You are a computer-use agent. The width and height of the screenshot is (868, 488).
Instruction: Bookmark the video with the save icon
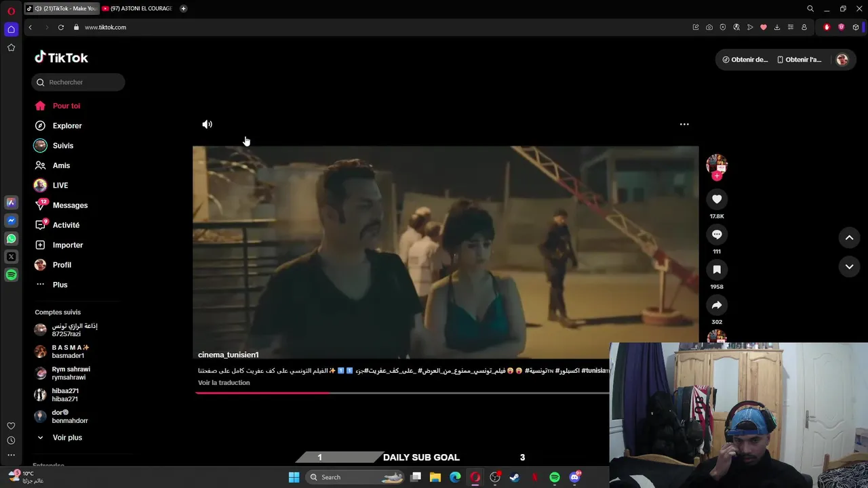[x=717, y=270]
